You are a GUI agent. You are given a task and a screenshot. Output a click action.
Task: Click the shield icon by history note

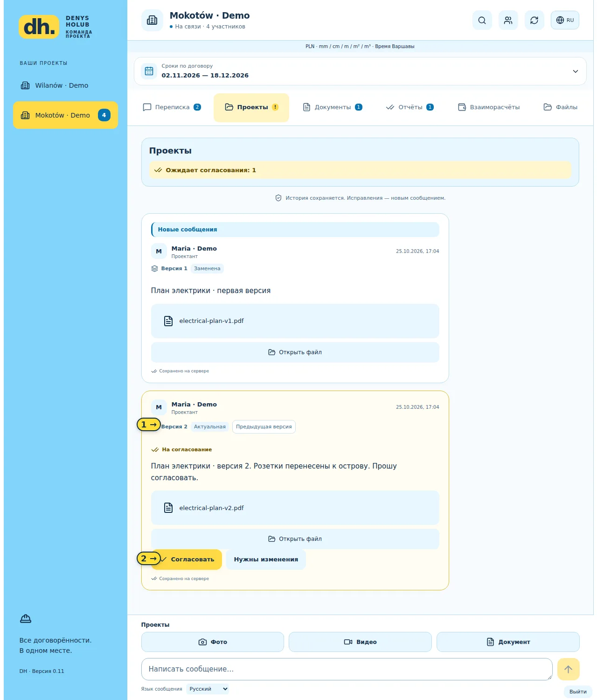point(278,198)
